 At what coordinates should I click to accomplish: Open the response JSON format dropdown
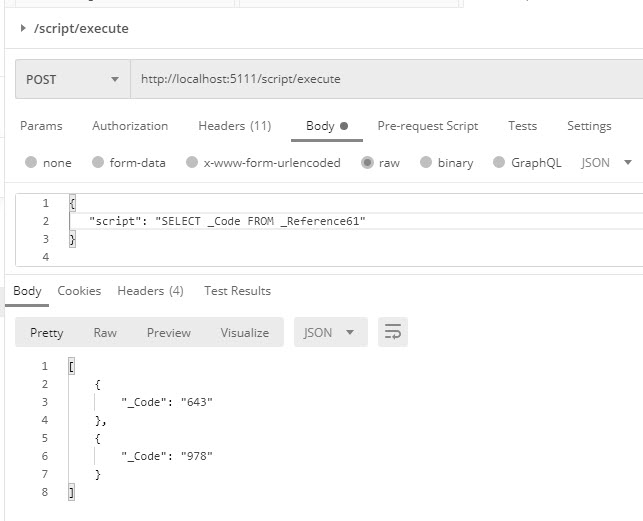click(x=331, y=332)
